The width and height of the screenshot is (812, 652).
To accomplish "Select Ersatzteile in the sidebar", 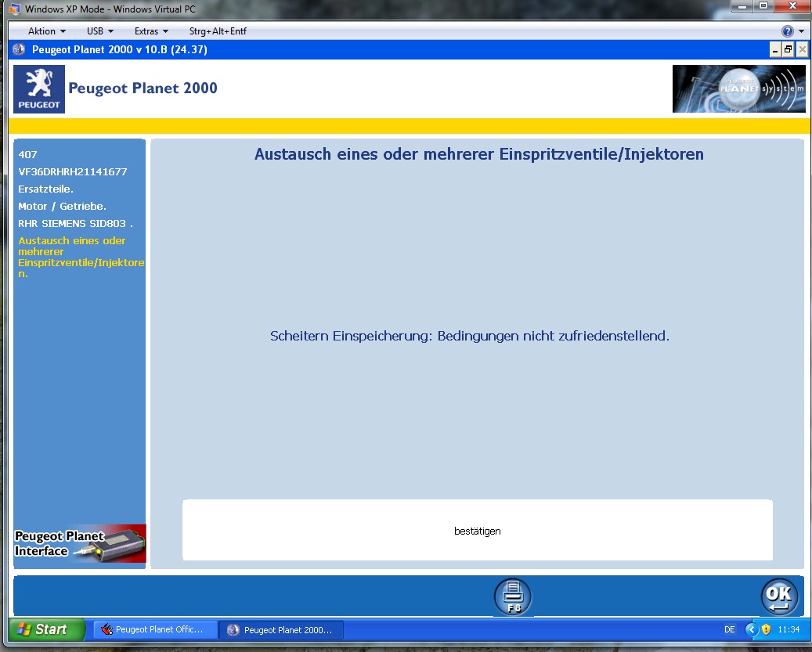I will (45, 189).
